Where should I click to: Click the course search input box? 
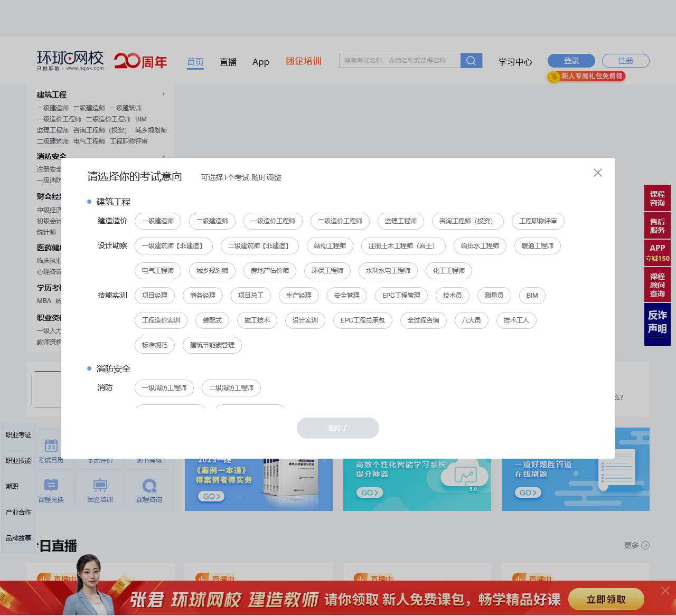pyautogui.click(x=400, y=60)
